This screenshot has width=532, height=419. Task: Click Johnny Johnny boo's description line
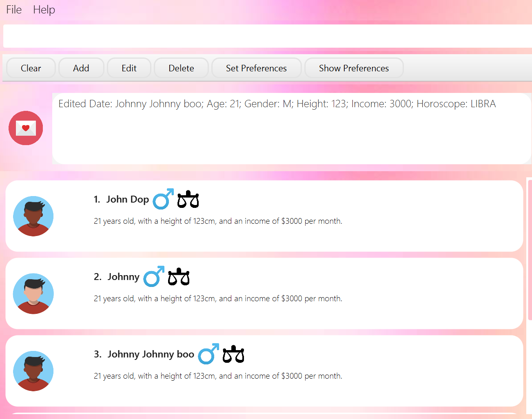point(218,376)
